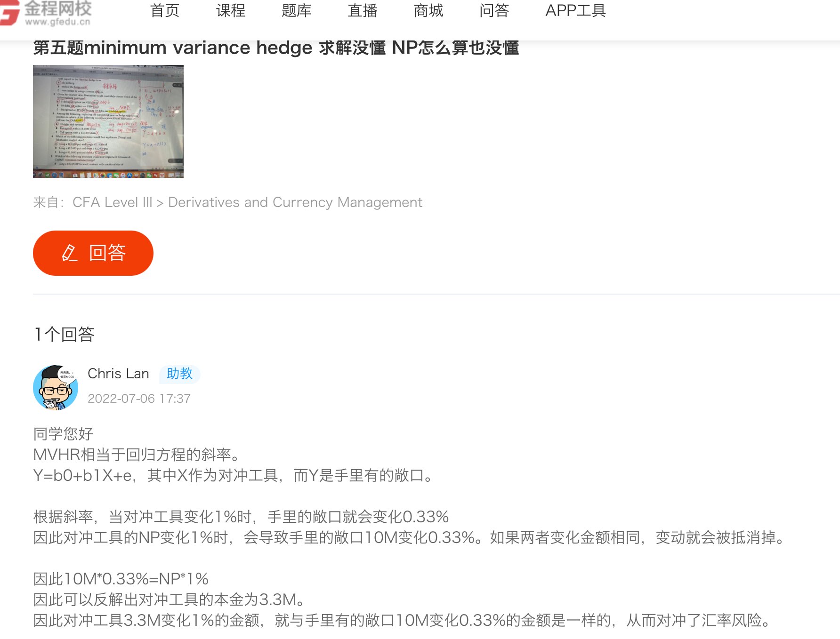
Task: View Chris Lan's avatar profile picture
Action: (x=56, y=388)
